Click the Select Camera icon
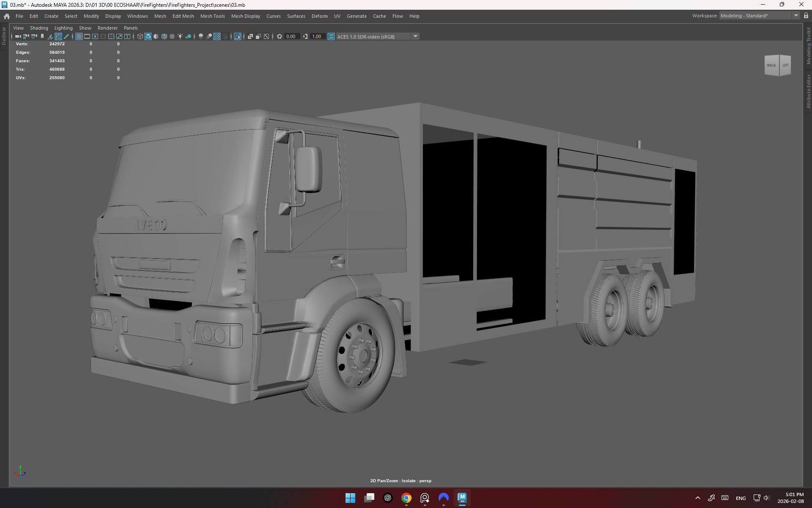Viewport: 812px width, 508px height. click(18, 36)
